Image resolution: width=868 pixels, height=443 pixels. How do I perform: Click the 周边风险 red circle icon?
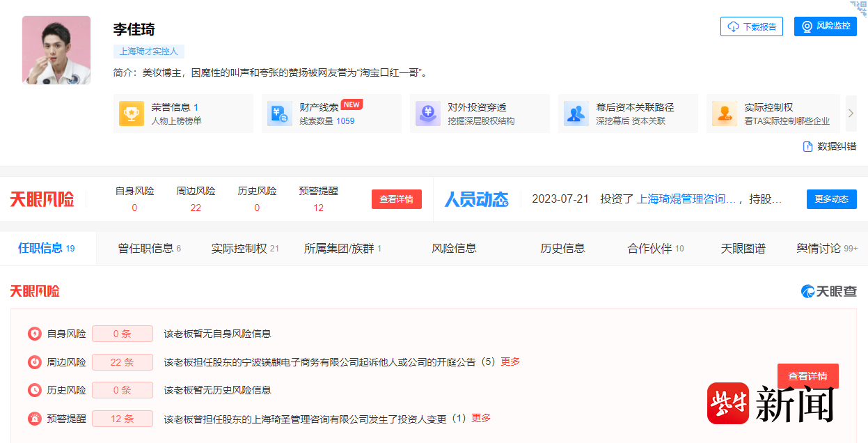[x=34, y=362]
